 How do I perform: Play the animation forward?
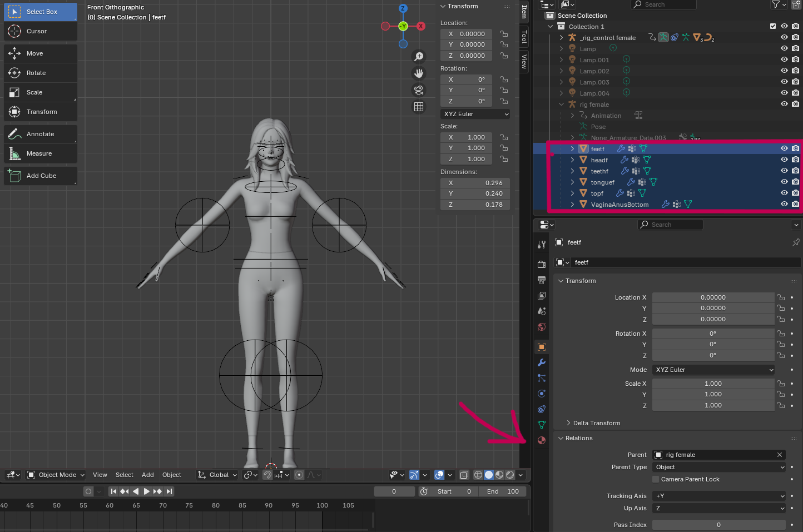tap(146, 491)
